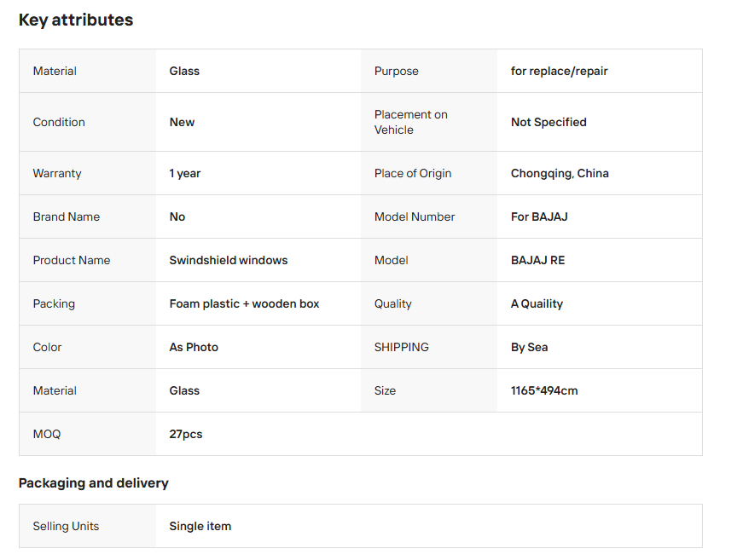
Task: Click the 'As Photo' color value
Action: coord(194,347)
